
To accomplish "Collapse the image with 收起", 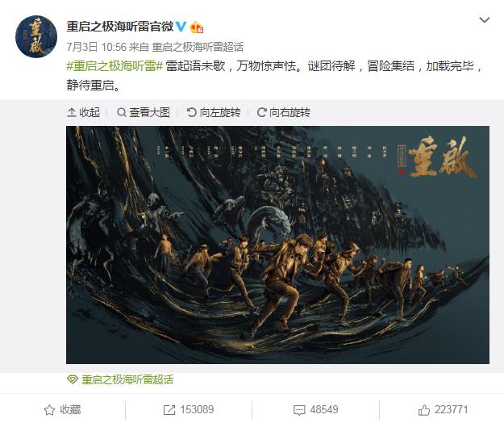I will coord(84,112).
